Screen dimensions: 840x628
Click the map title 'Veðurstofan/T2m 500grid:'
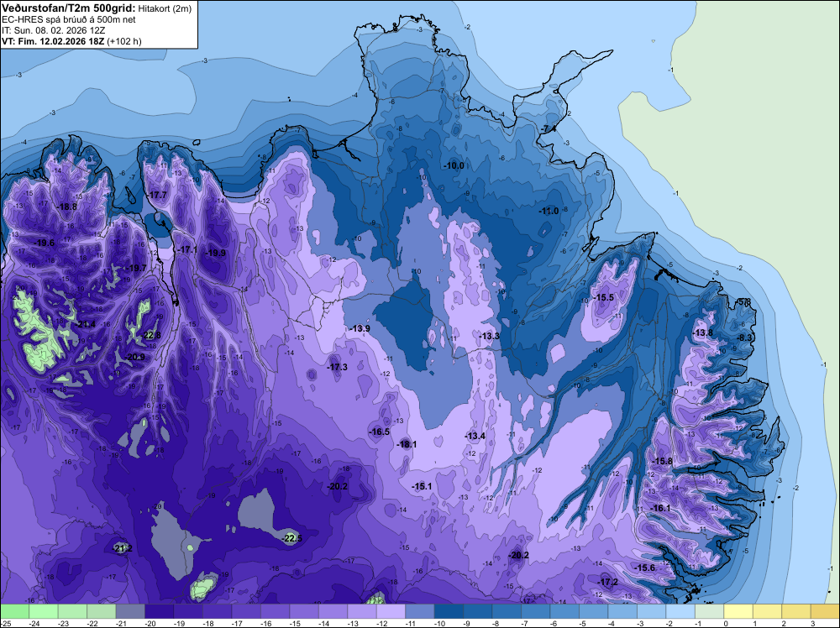[69, 8]
